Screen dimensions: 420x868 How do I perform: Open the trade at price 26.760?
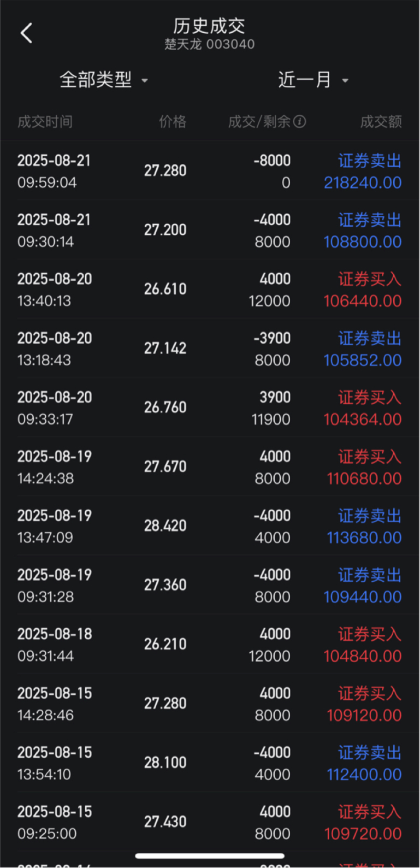click(x=210, y=408)
